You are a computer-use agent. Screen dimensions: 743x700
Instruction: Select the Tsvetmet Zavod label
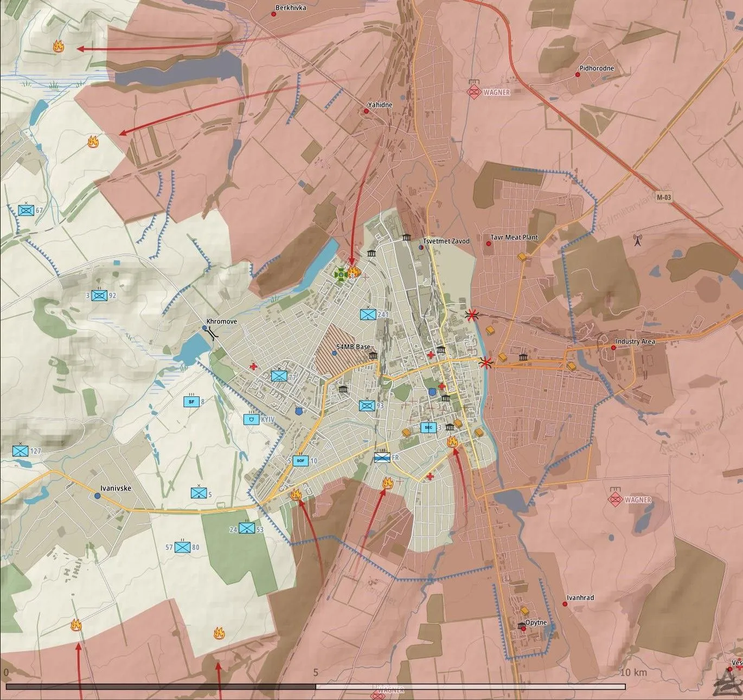(446, 241)
